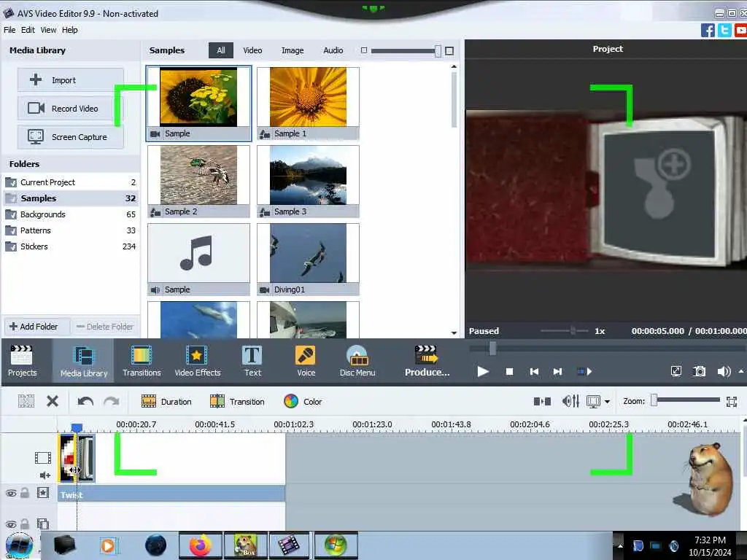Click the video overlay track icon
This screenshot has width=747, height=560.
tap(43, 524)
